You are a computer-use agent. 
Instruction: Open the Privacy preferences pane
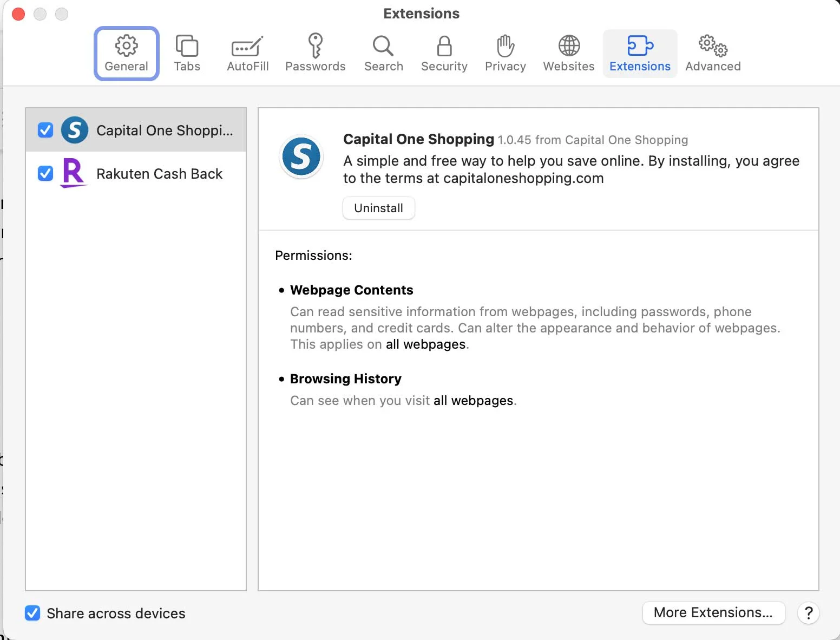(505, 54)
